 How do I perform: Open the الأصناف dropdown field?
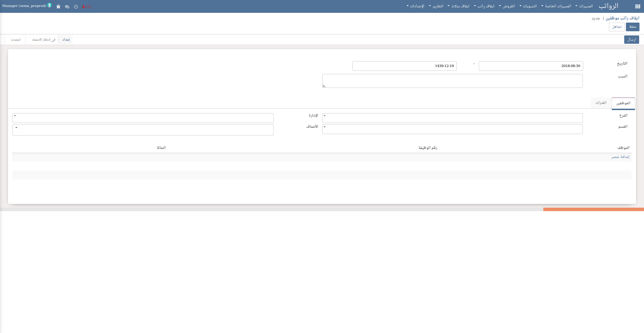pyautogui.click(x=143, y=130)
